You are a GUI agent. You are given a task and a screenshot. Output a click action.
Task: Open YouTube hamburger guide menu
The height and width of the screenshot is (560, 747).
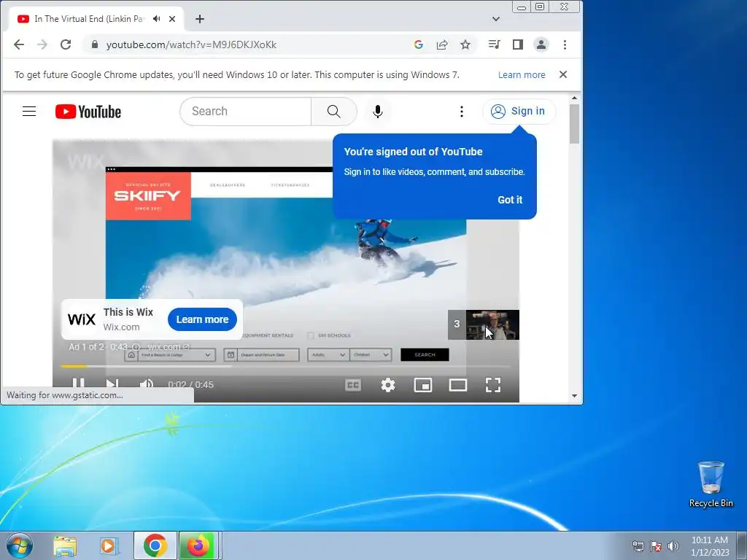coord(29,112)
